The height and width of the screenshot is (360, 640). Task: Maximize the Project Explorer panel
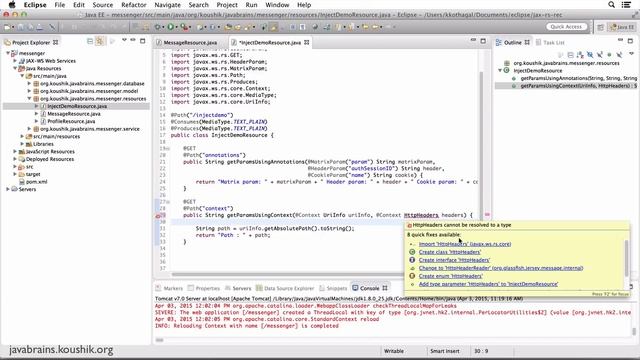(x=142, y=41)
